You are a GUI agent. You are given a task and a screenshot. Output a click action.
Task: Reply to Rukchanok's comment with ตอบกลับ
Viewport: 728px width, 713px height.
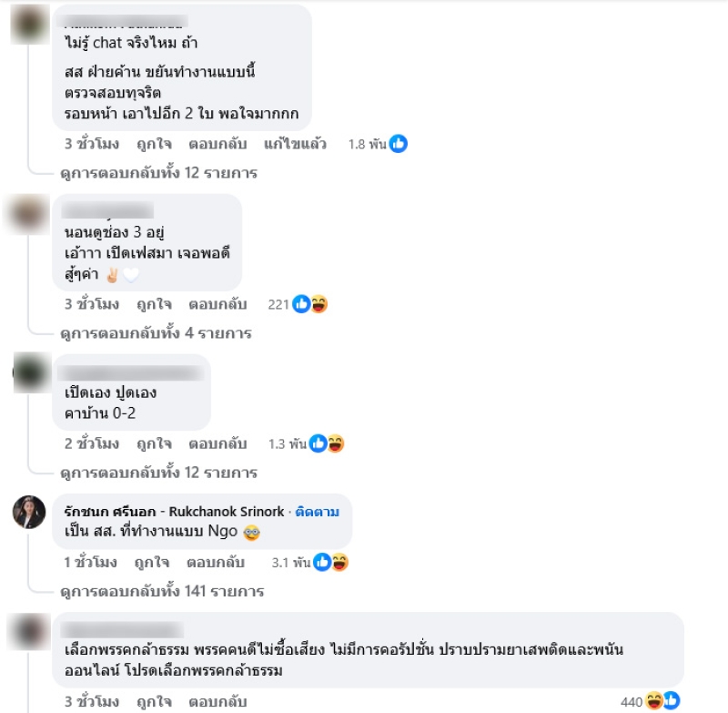(x=216, y=563)
